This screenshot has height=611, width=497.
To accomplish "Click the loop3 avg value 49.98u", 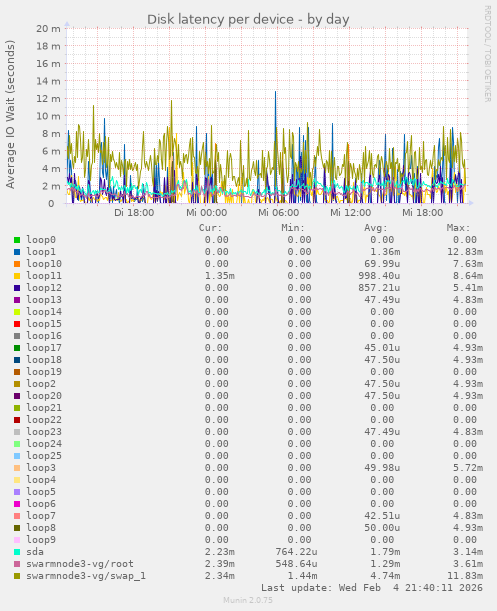I will point(382,468).
